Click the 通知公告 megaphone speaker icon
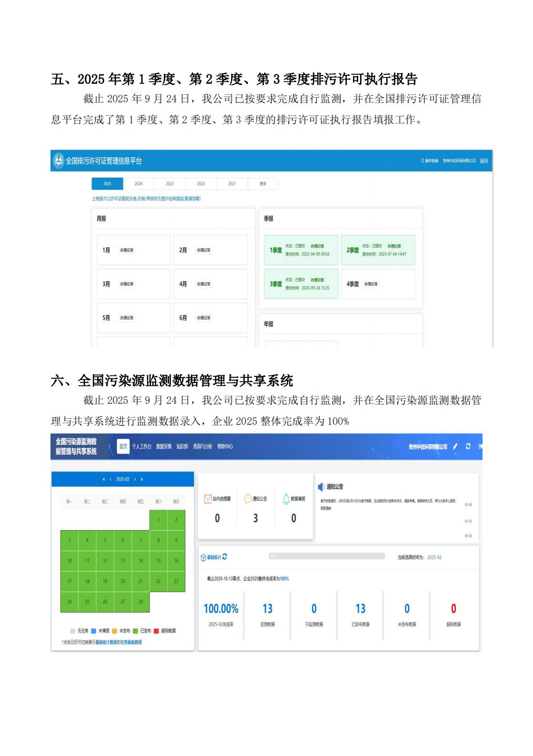 pos(321,486)
